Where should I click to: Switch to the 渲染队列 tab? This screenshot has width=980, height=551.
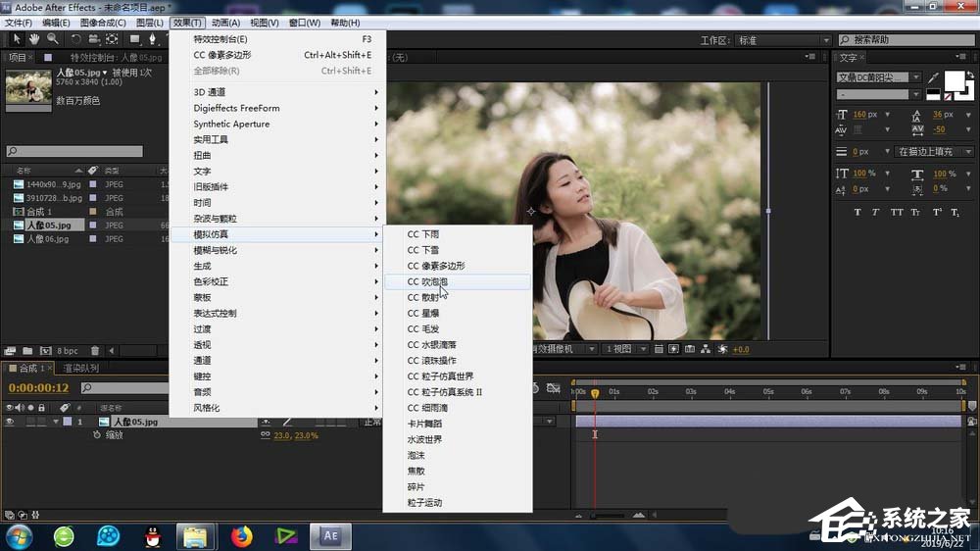click(x=81, y=368)
